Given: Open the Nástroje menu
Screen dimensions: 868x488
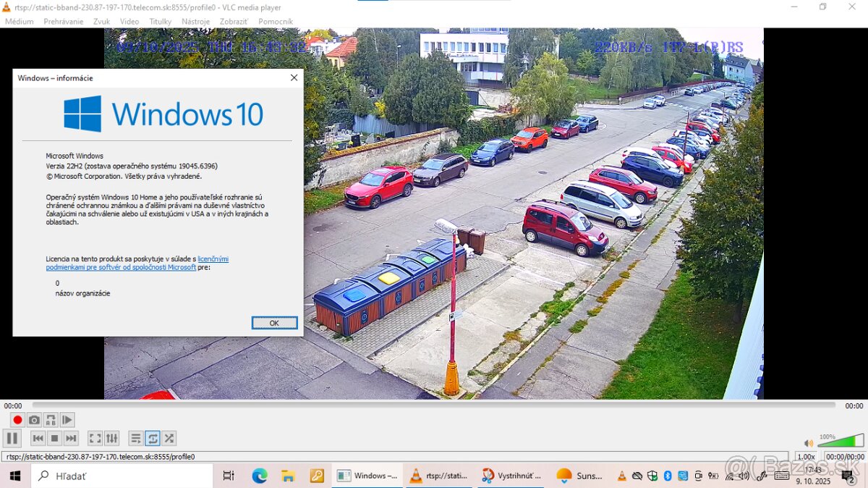Looking at the screenshot, I should pos(197,21).
